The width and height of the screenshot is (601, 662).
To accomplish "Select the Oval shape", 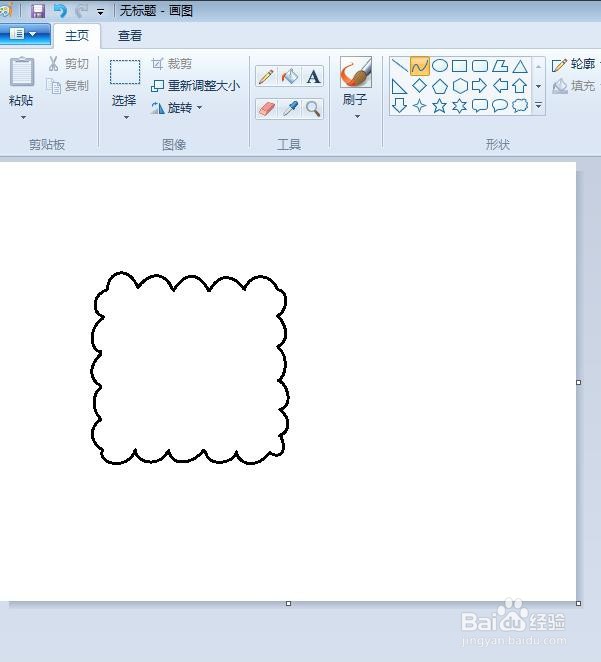I will (440, 66).
